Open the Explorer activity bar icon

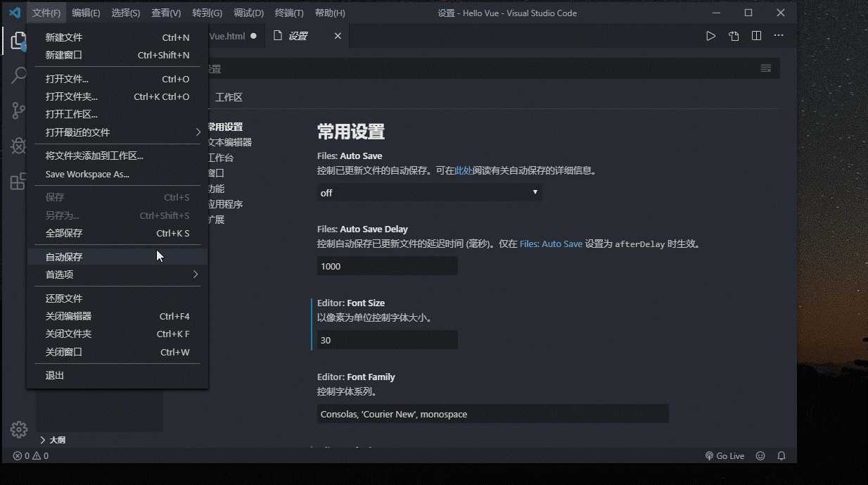pos(18,41)
